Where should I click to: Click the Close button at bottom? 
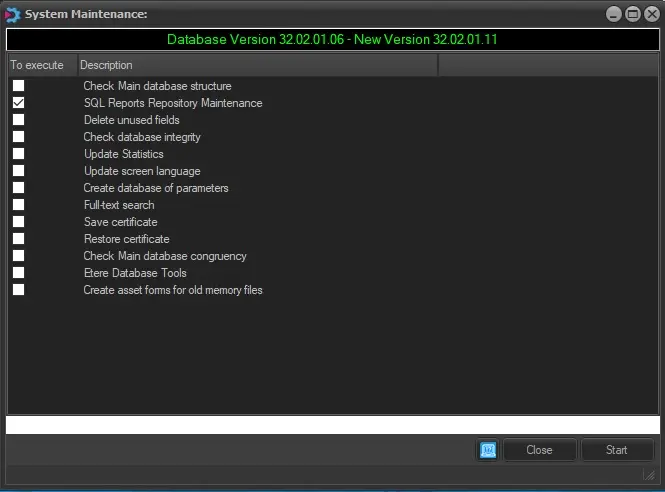coord(539,450)
